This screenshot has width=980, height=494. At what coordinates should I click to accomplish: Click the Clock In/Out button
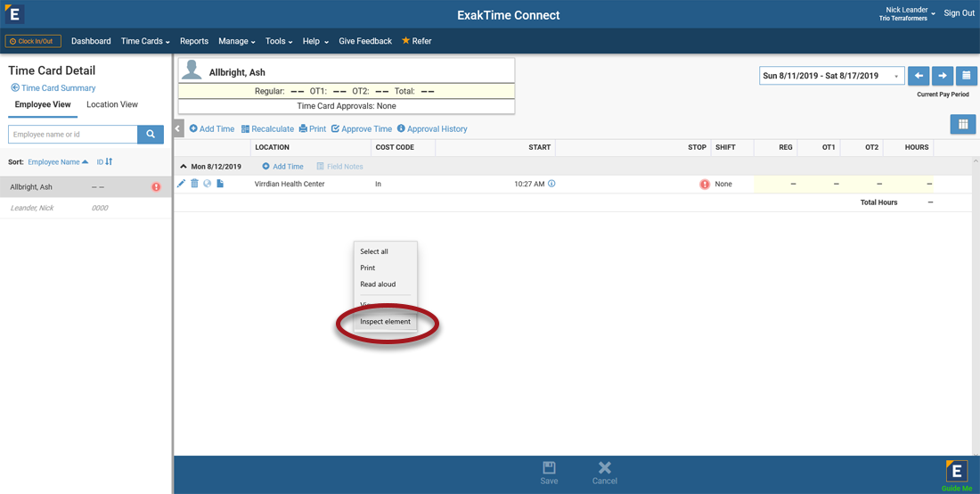[33, 41]
